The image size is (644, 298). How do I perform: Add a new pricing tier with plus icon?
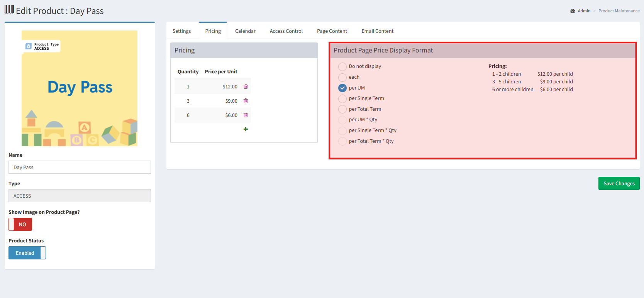[246, 129]
